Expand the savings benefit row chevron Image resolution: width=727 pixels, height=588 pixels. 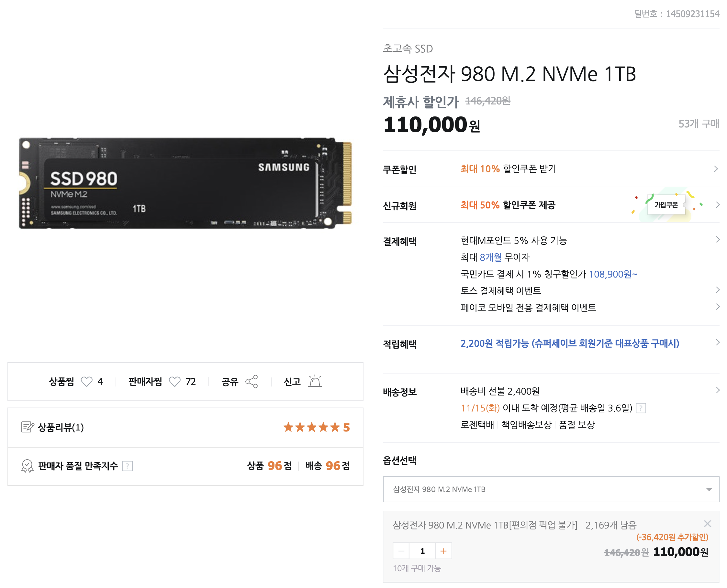[x=718, y=343]
